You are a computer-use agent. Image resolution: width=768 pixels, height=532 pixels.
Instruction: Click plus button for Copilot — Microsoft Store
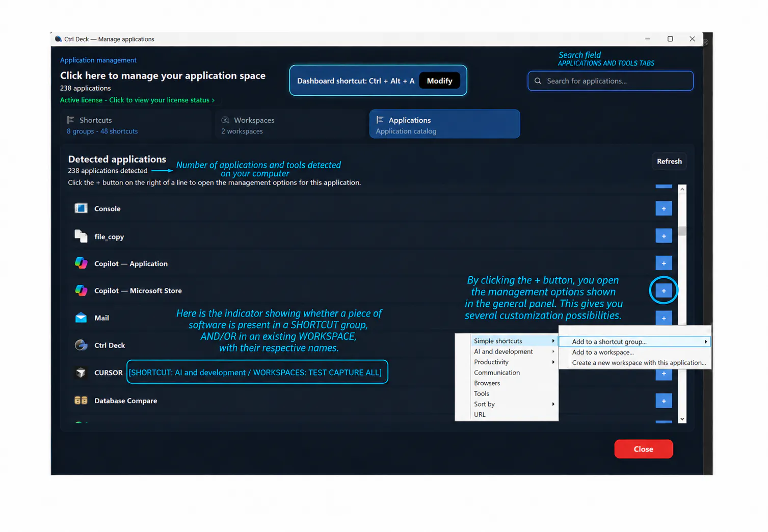point(664,290)
